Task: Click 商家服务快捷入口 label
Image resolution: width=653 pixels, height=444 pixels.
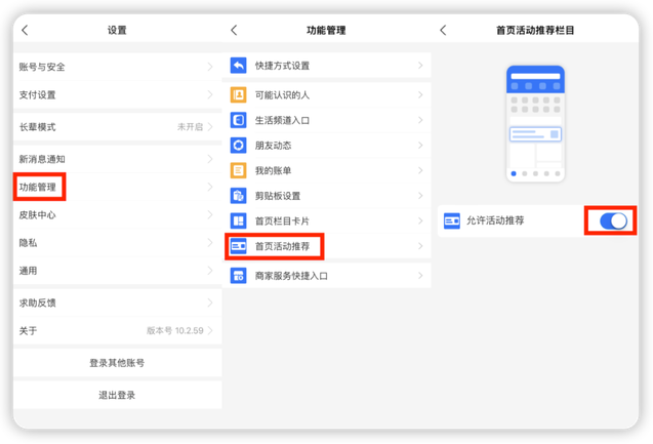Action: click(291, 276)
